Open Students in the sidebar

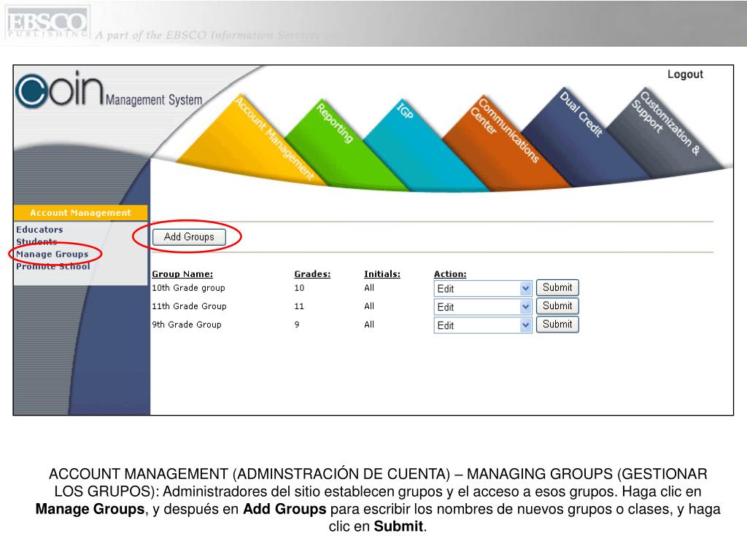point(36,241)
